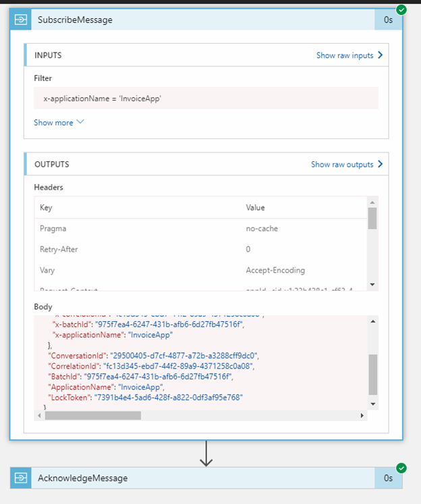Click the Body scroll-left arrow
Viewport: 421px width, 504px height.
pos(40,416)
